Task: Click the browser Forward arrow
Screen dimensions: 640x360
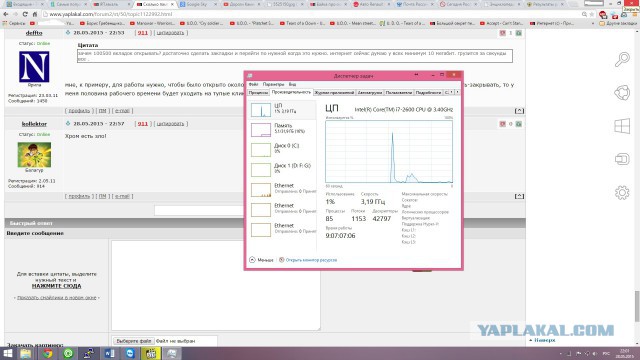Action: (x=15, y=14)
